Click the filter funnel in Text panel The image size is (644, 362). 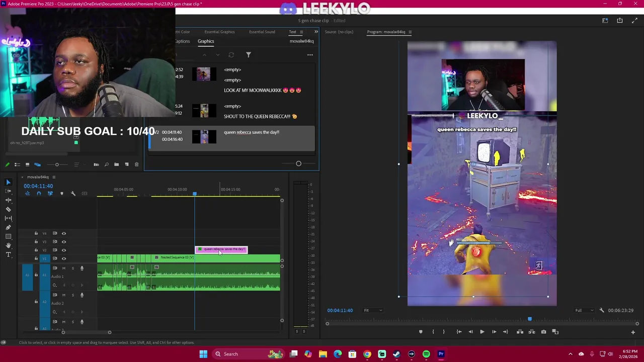(x=249, y=55)
